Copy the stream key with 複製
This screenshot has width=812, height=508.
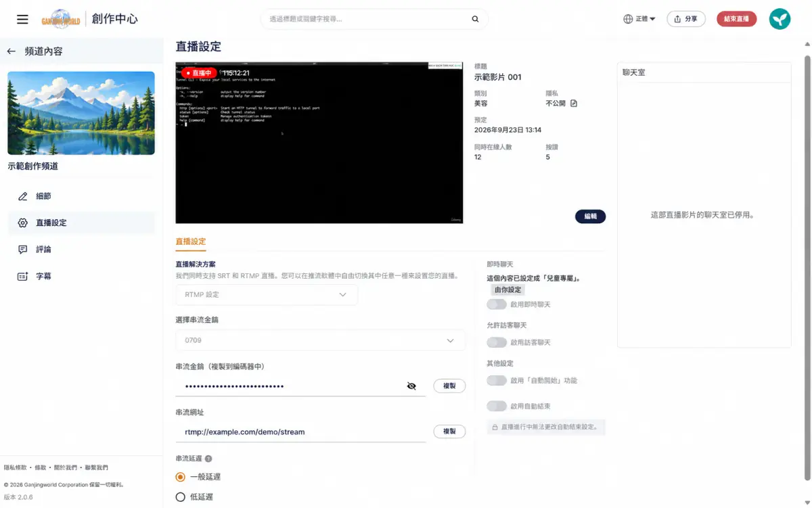pos(449,386)
